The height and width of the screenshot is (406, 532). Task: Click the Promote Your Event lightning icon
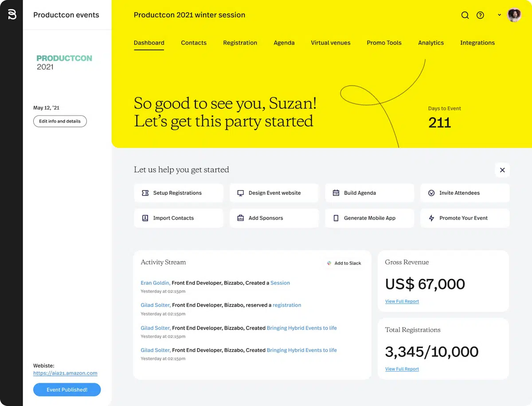(x=431, y=218)
